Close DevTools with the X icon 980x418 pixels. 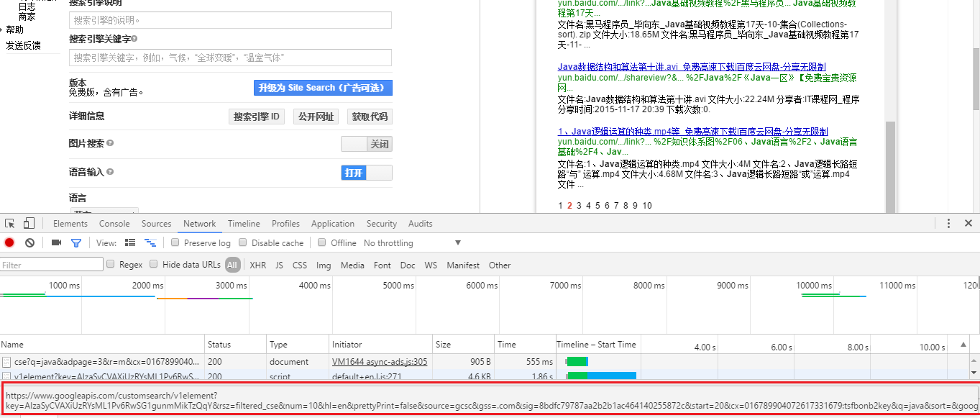[x=968, y=224]
